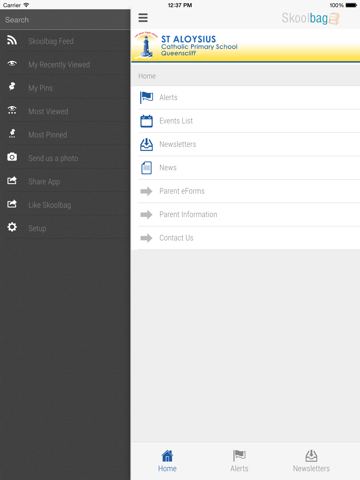Select My Pins pushpin icon
The height and width of the screenshot is (480, 360).
(x=12, y=86)
